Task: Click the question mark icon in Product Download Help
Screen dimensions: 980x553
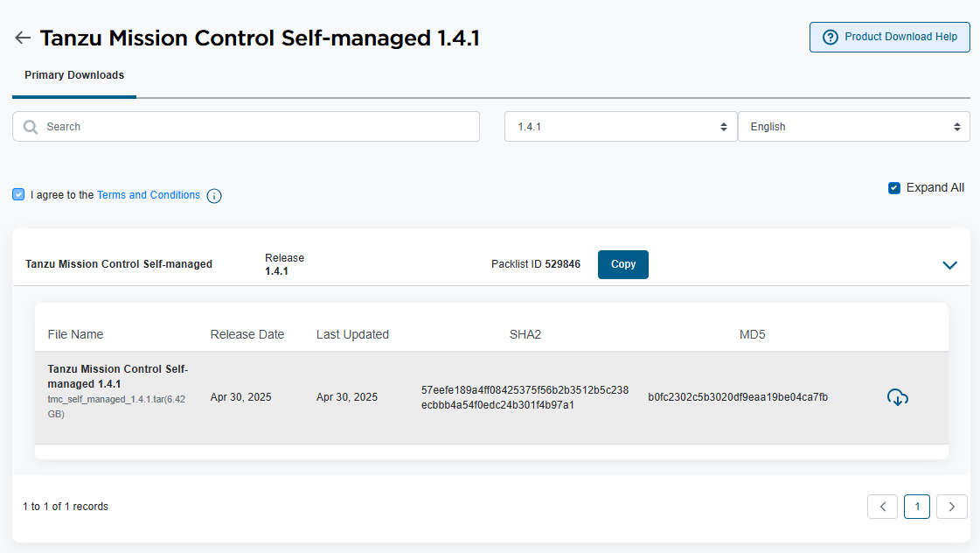Action: (830, 38)
